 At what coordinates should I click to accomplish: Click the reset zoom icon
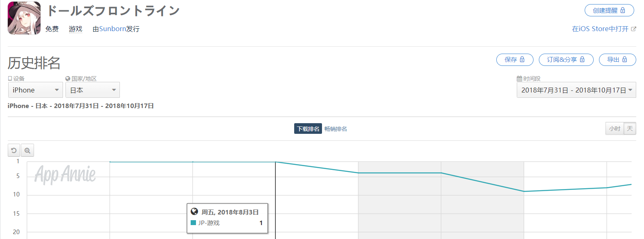tap(14, 151)
